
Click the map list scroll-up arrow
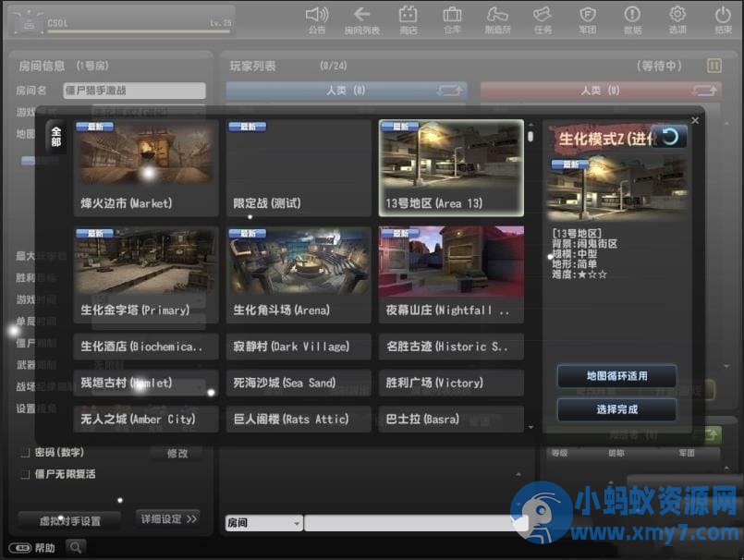coord(531,125)
